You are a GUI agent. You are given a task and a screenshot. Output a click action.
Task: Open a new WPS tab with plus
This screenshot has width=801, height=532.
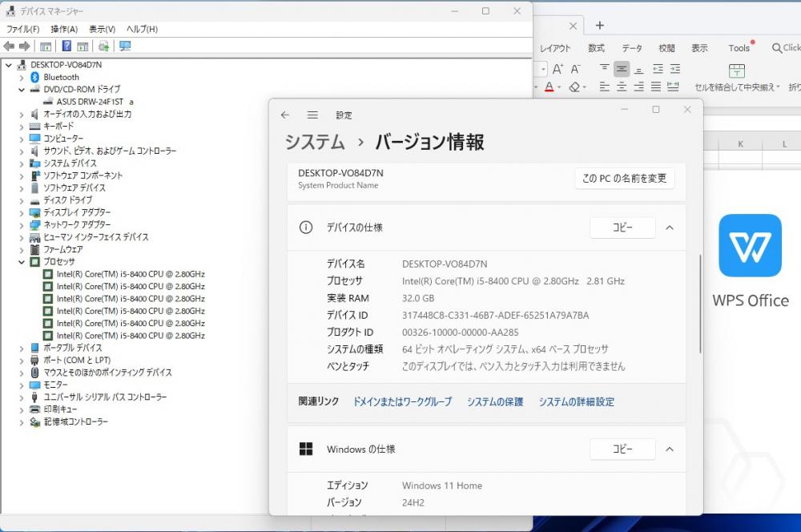pyautogui.click(x=600, y=25)
